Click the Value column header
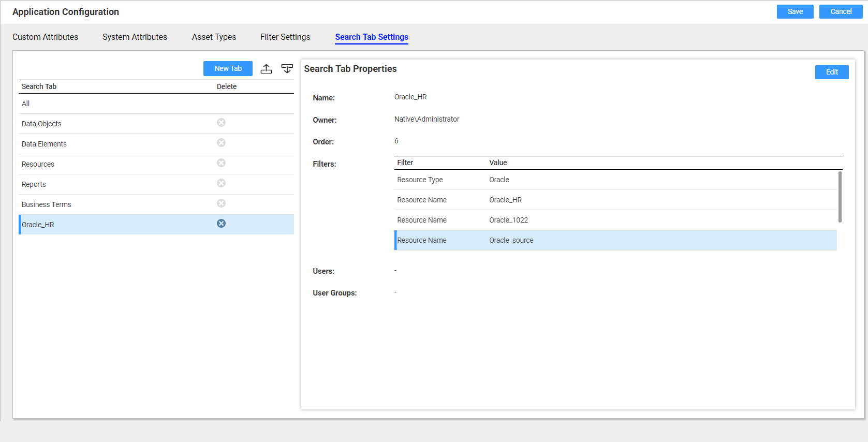This screenshot has height=442, width=868. [x=498, y=163]
